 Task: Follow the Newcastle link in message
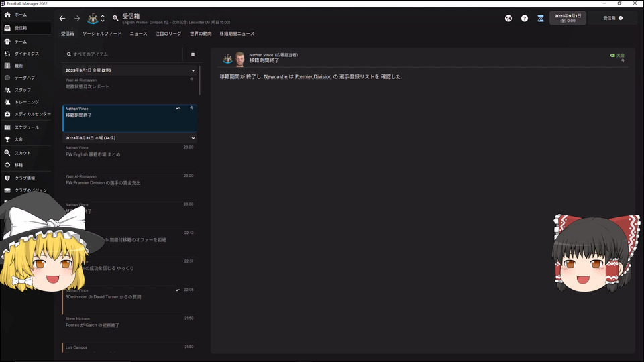pos(276,76)
